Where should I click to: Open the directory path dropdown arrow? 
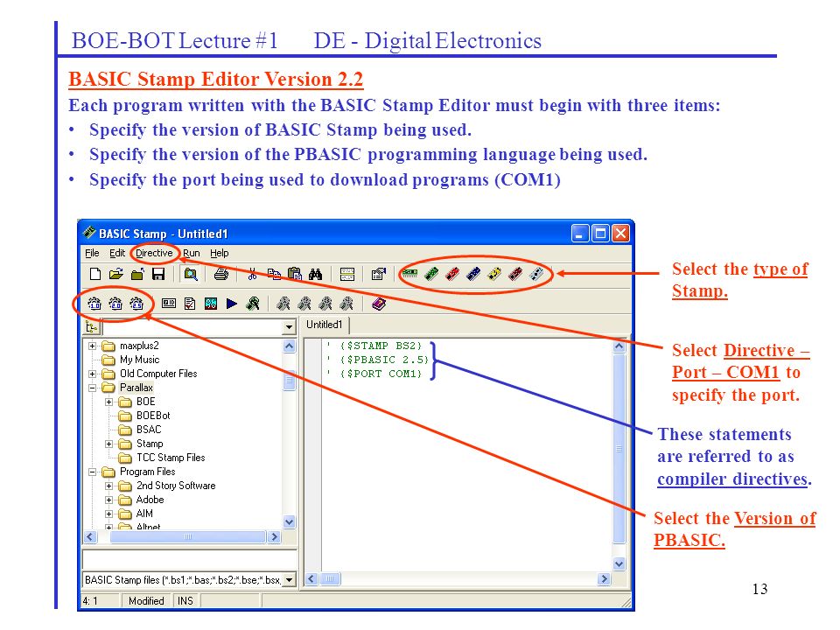click(x=289, y=326)
